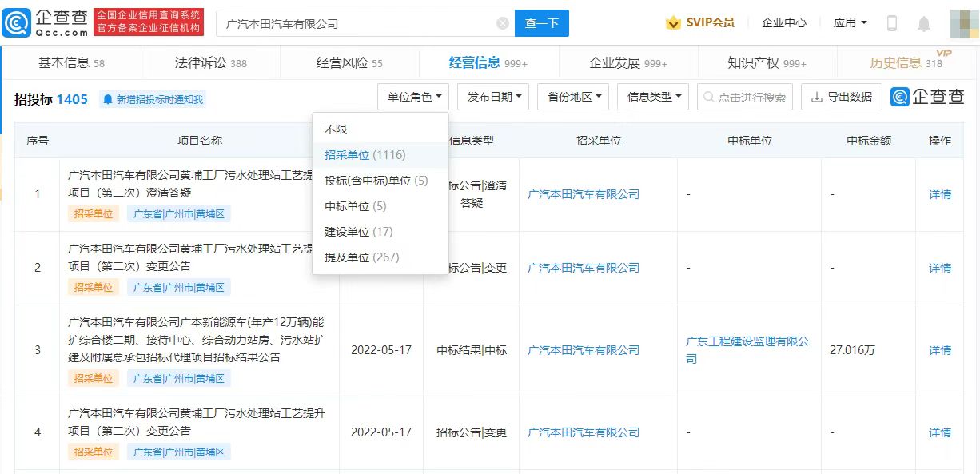Select 不限 in role dropdown
The width and height of the screenshot is (980, 474).
pos(380,129)
